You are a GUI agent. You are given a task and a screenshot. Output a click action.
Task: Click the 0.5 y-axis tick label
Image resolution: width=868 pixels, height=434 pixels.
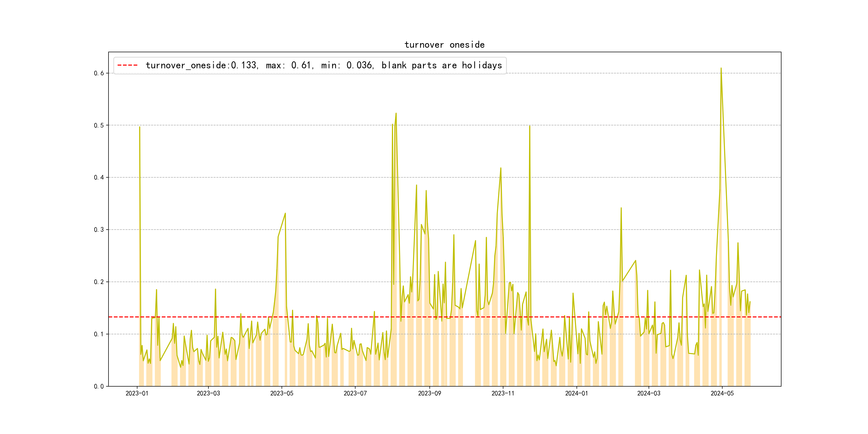click(99, 125)
